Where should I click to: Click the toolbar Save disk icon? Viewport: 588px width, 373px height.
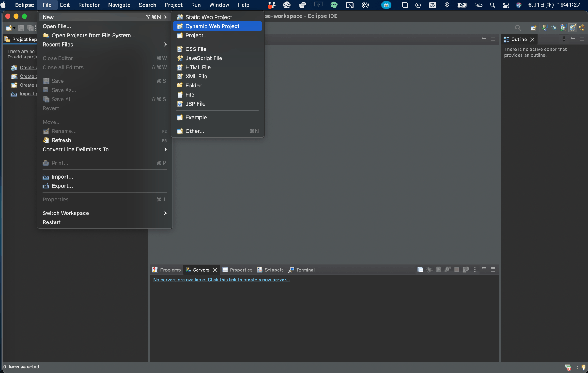(21, 28)
